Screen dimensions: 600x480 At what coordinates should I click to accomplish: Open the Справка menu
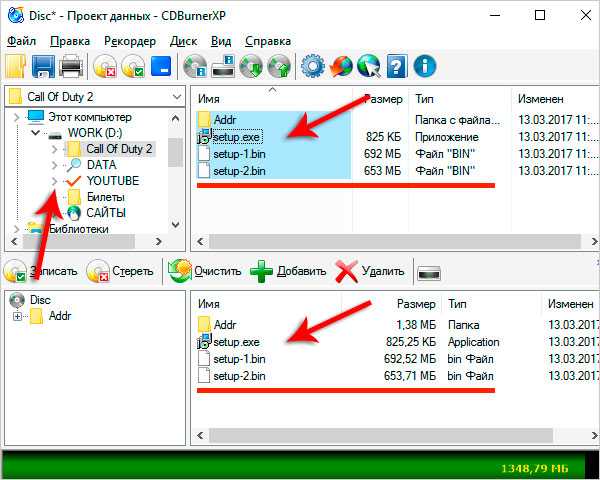[x=268, y=41]
